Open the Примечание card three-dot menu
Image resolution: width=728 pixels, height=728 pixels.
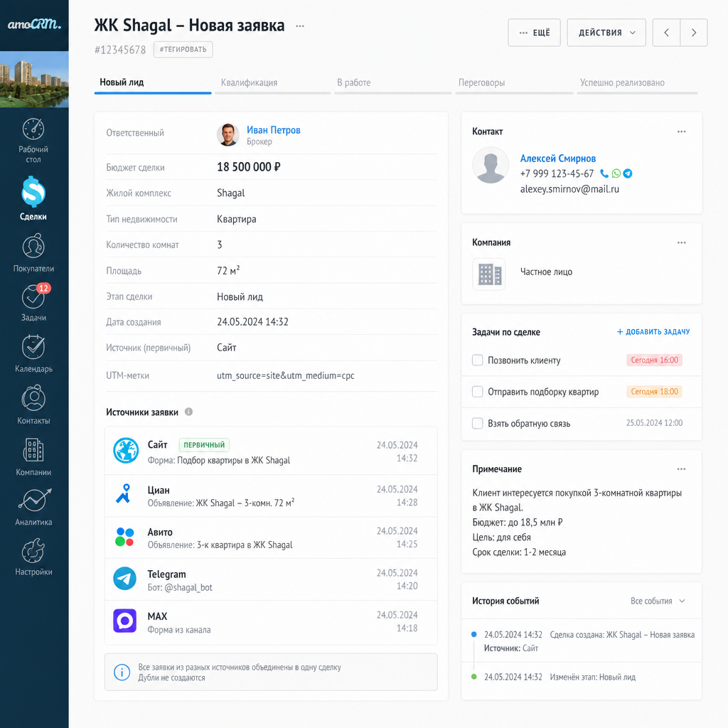(x=681, y=469)
